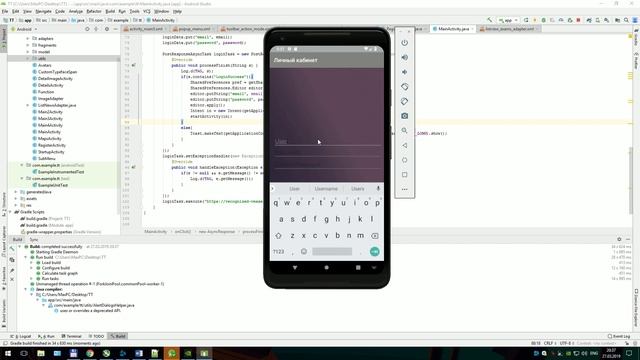Open the TODO tool window tab

96,336
